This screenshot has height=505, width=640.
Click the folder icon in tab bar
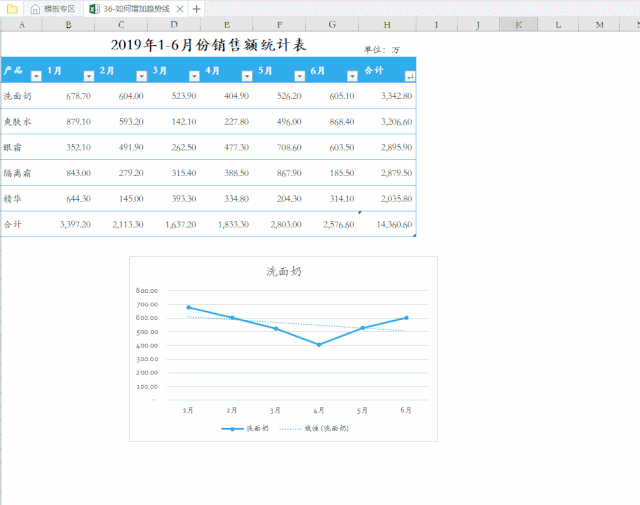12,9
